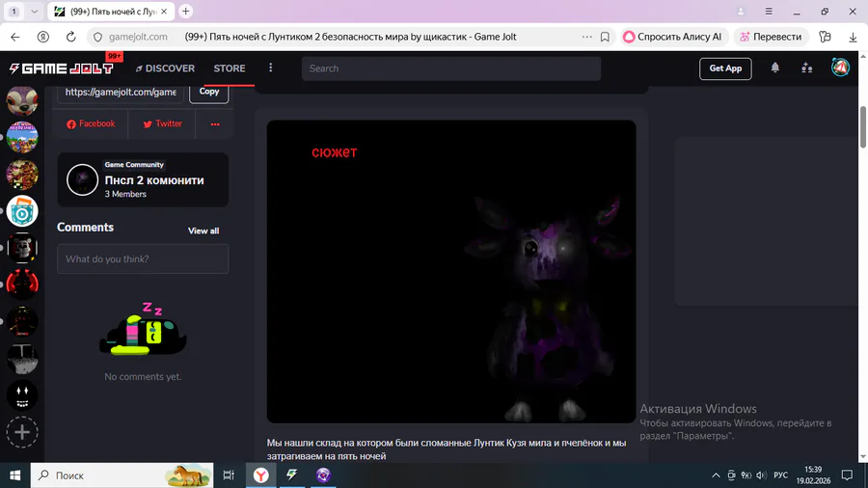Copy the game URL
Viewport: 868px width, 488px height.
[x=208, y=92]
